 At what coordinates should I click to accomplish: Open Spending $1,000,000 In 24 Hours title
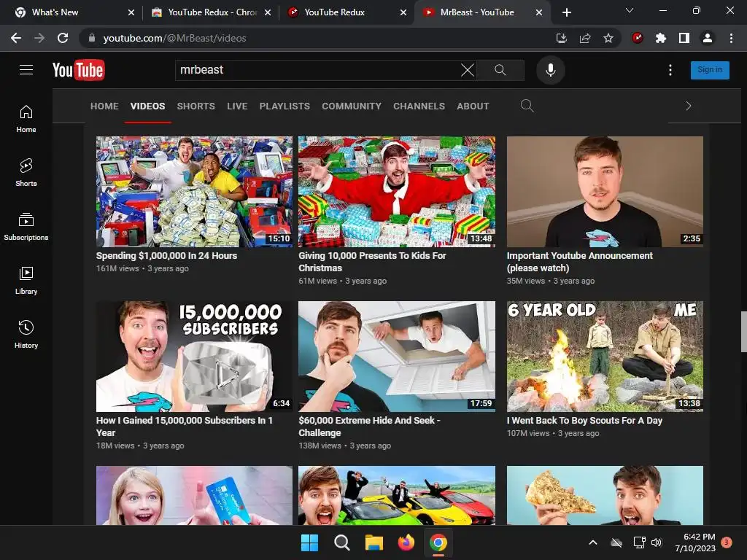[x=166, y=256]
